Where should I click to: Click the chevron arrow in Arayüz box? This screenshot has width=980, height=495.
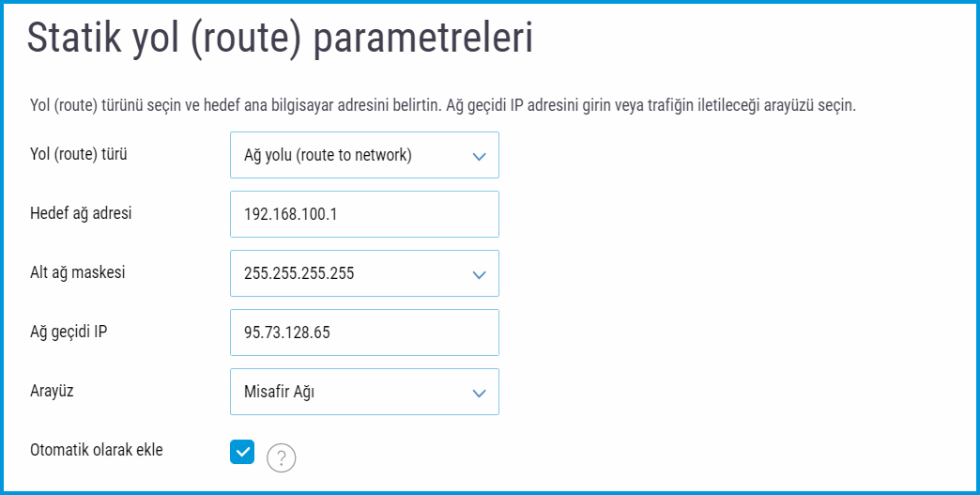pos(480,393)
